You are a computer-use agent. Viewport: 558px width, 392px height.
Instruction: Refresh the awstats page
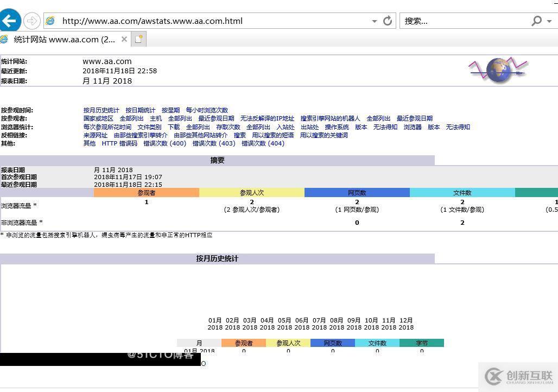pyautogui.click(x=388, y=21)
